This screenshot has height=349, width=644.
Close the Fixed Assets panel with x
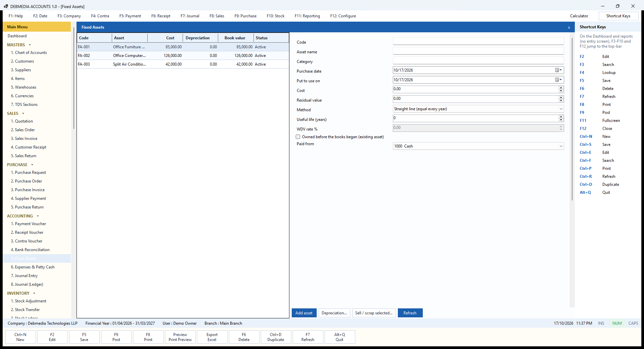point(569,27)
